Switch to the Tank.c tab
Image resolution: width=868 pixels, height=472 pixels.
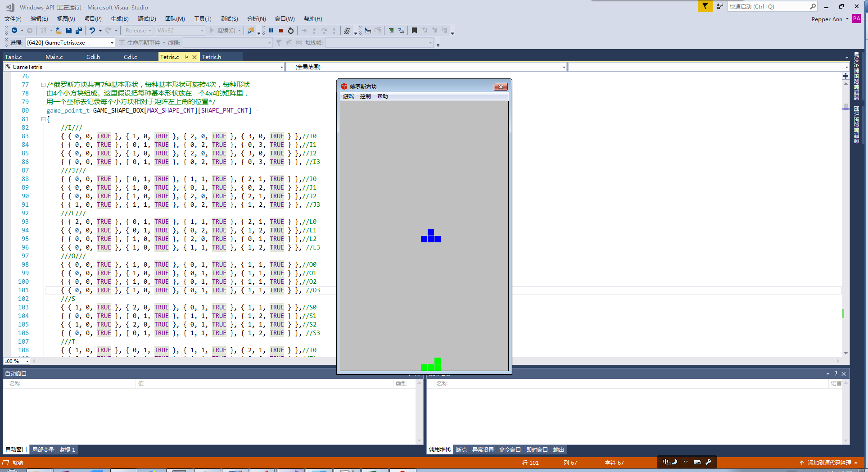pyautogui.click(x=14, y=57)
